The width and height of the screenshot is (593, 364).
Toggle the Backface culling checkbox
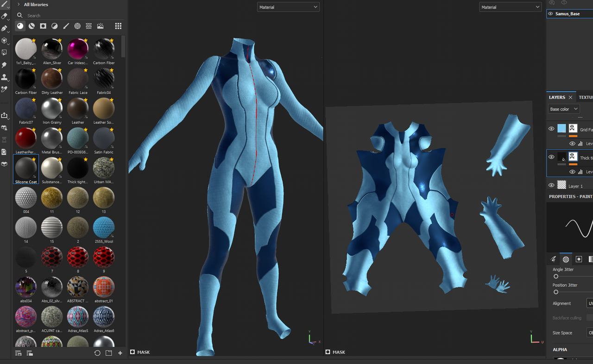(590, 318)
